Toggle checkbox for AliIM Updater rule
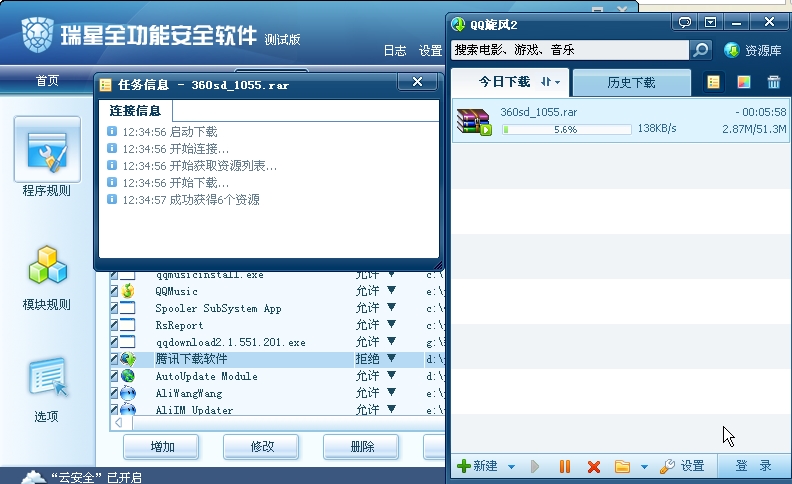The width and height of the screenshot is (792, 484). point(114,409)
